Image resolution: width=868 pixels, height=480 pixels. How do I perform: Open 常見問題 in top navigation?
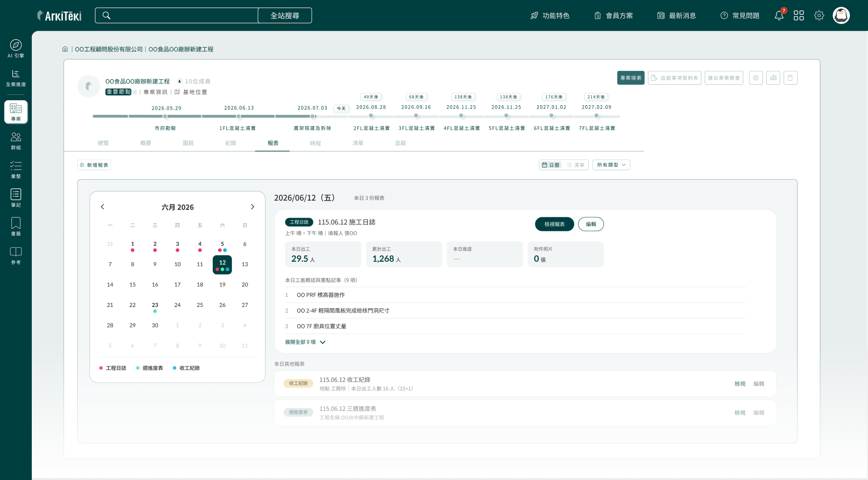click(740, 16)
